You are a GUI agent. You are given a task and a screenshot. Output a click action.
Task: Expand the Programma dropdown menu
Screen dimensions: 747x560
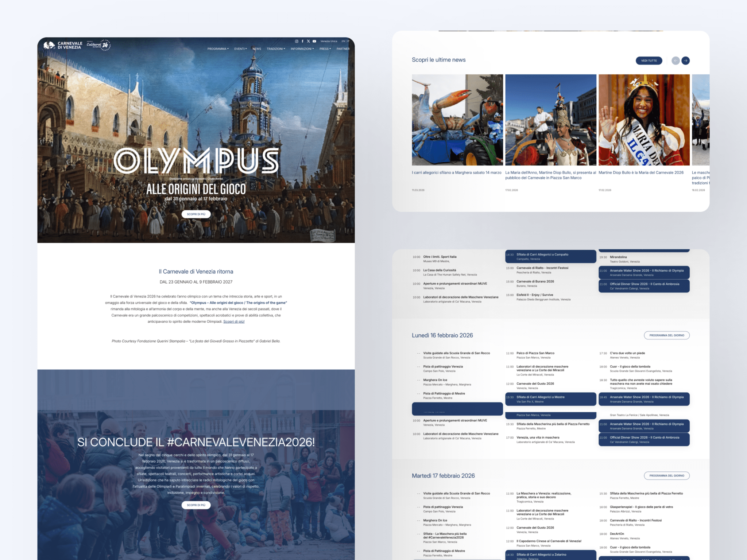tap(218, 49)
